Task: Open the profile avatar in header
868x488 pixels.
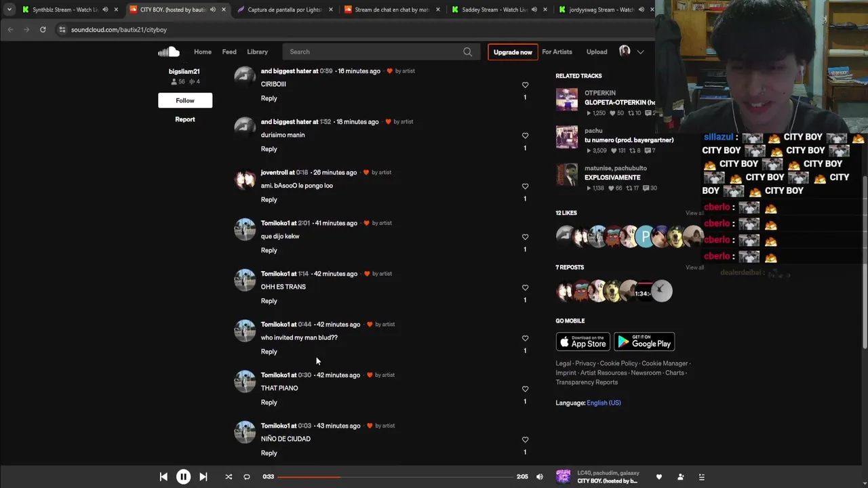Action: (x=625, y=52)
